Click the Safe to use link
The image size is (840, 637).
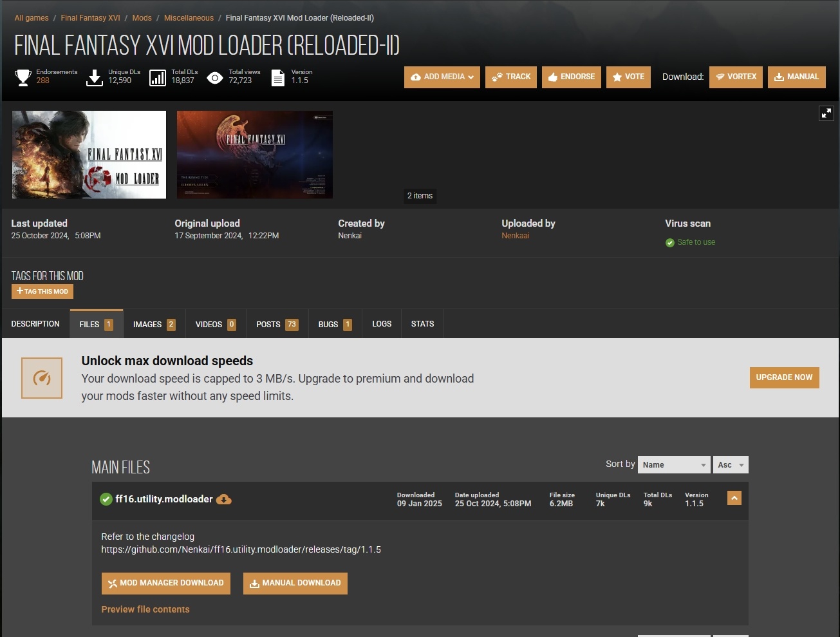pos(696,242)
